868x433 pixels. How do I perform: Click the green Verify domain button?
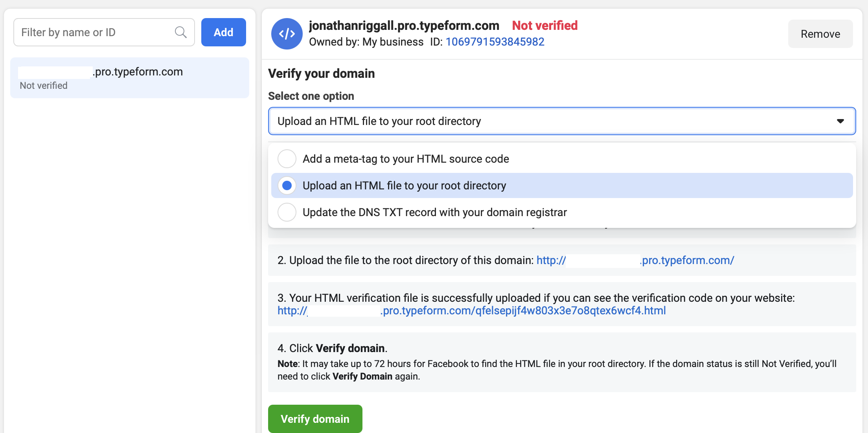click(315, 419)
